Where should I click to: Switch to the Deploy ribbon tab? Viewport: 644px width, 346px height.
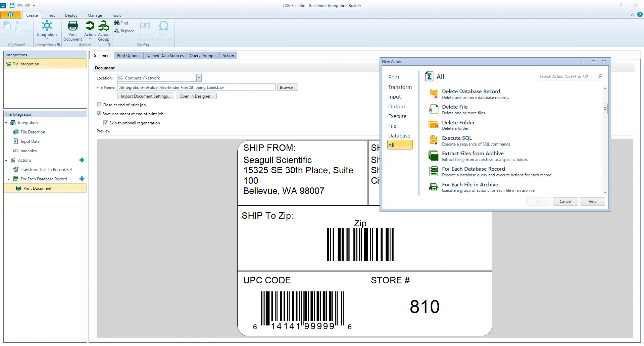click(71, 15)
